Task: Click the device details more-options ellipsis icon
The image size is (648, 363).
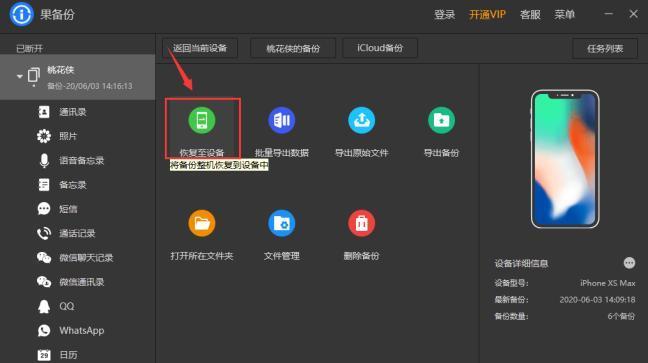Action: (629, 263)
